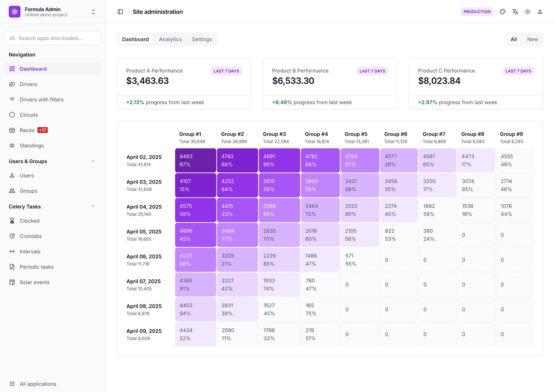The image size is (555, 392).
Task: Open Drivers with filters link
Action: coord(53,99)
